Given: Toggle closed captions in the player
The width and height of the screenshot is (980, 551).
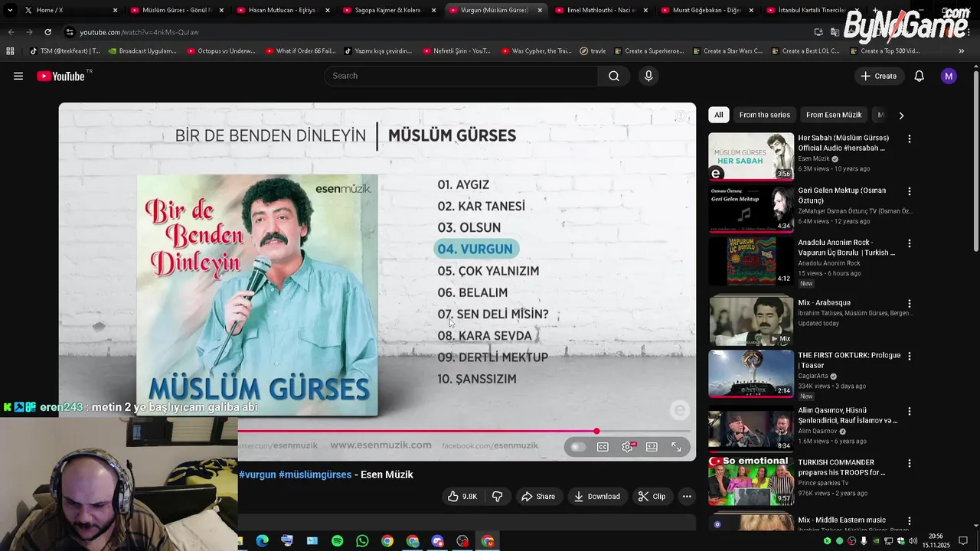Looking at the screenshot, I should (x=603, y=447).
